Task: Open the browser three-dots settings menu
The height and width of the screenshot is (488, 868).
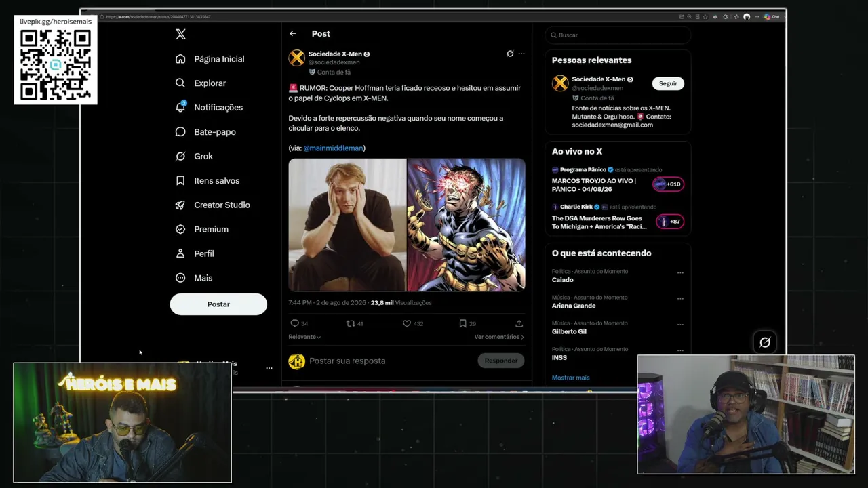Action: [755, 17]
